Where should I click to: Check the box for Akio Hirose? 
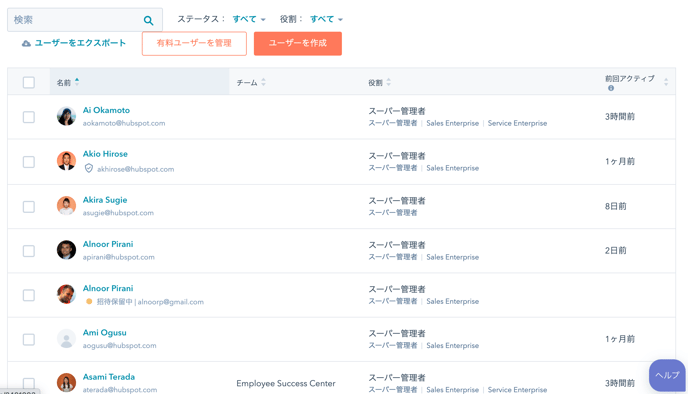point(29,162)
